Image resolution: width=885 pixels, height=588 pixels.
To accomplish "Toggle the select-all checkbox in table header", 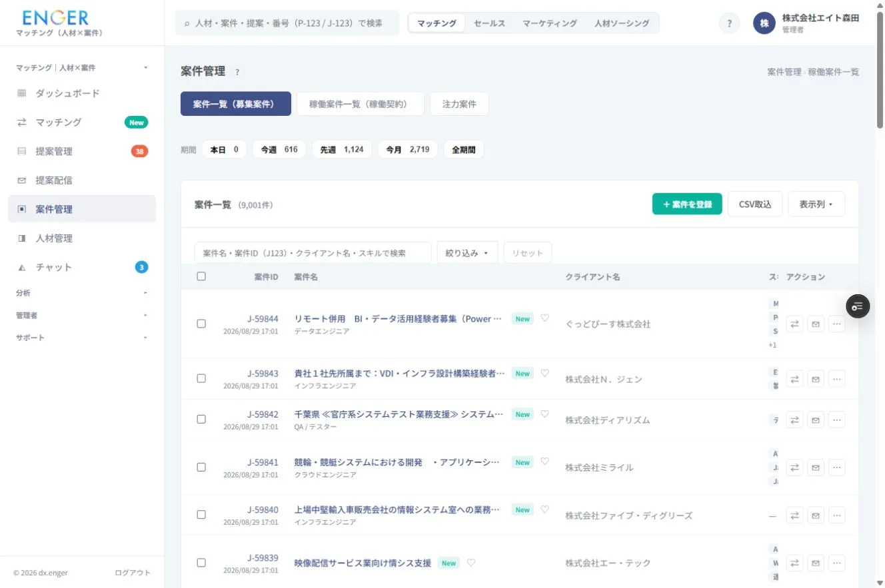I will pyautogui.click(x=201, y=276).
